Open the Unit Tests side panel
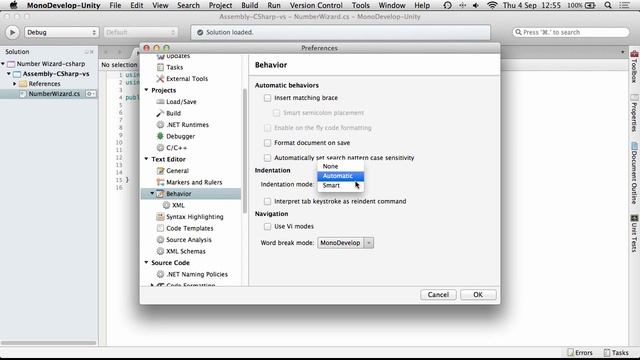Screen dimensions: 640x360 click(634, 233)
